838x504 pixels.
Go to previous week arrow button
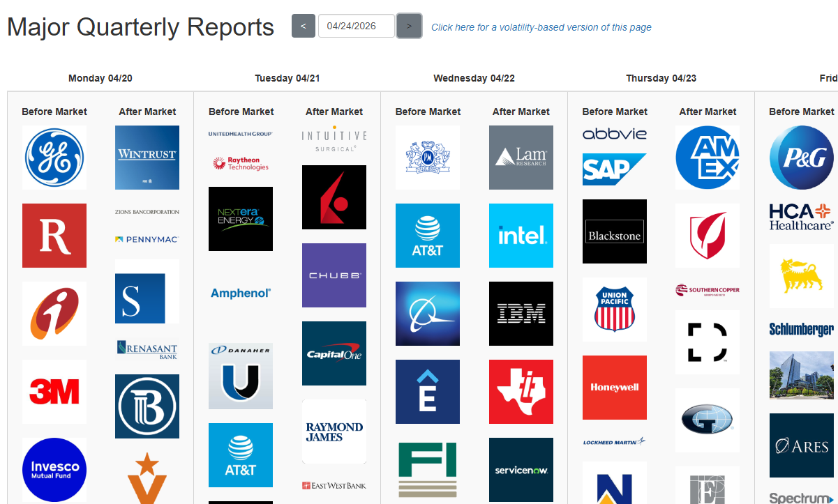pos(303,26)
